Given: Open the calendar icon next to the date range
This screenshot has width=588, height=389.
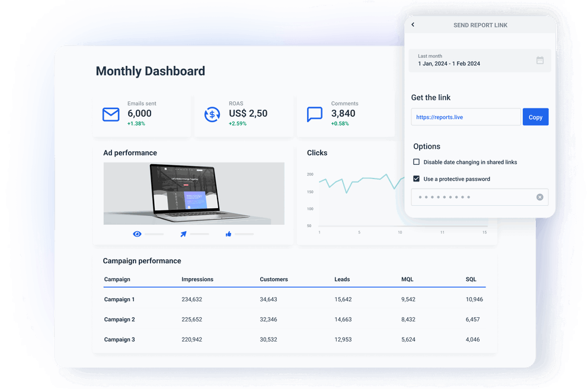Looking at the screenshot, I should coord(540,60).
